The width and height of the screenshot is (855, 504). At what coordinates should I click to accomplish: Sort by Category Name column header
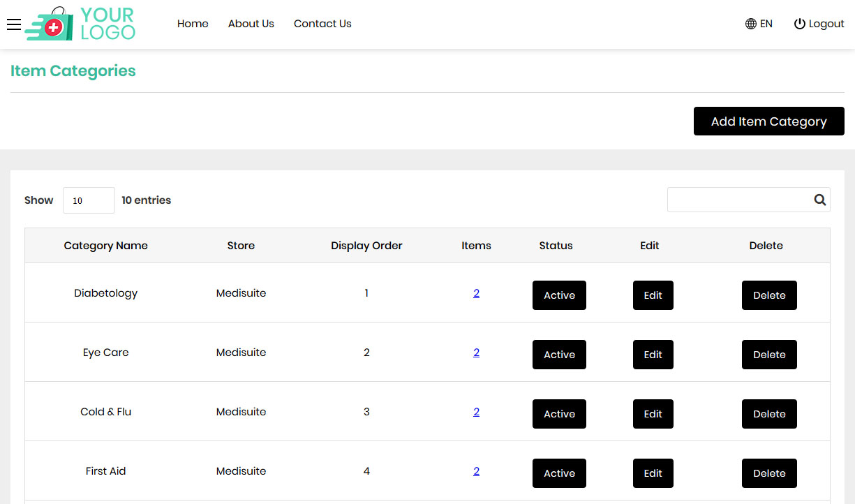pyautogui.click(x=105, y=246)
